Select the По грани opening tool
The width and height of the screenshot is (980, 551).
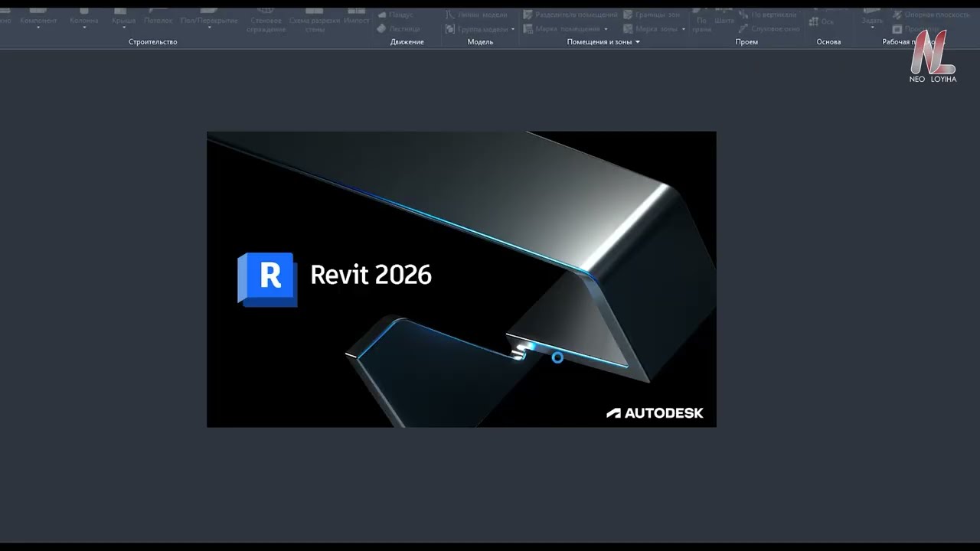click(x=701, y=20)
